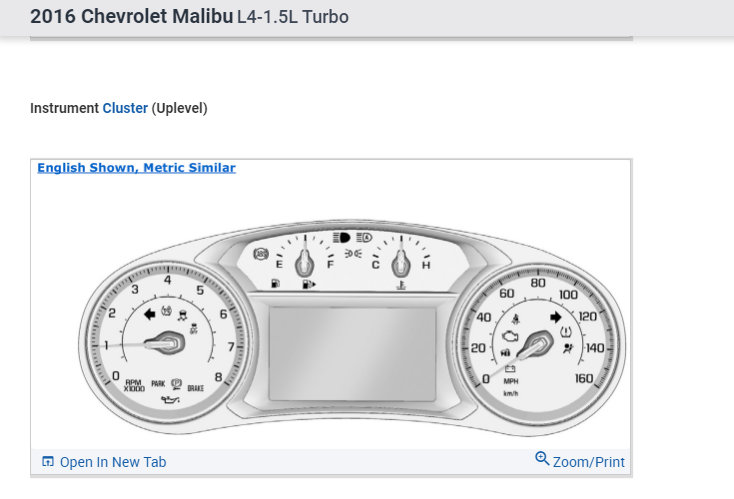This screenshot has width=734, height=499.
Task: Click the high beam headlight indicator
Action: (x=341, y=238)
